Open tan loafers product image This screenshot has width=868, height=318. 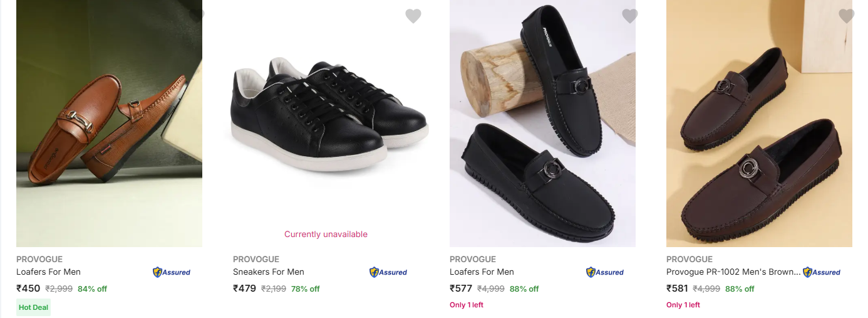109,125
